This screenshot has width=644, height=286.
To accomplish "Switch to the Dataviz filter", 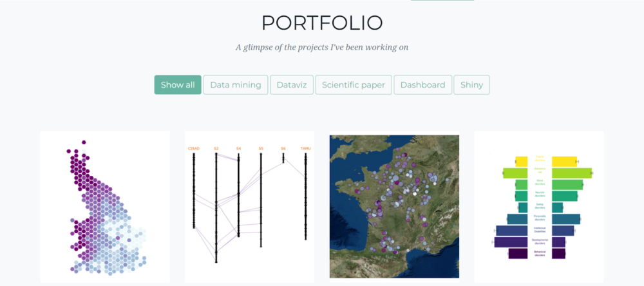I will (x=292, y=85).
